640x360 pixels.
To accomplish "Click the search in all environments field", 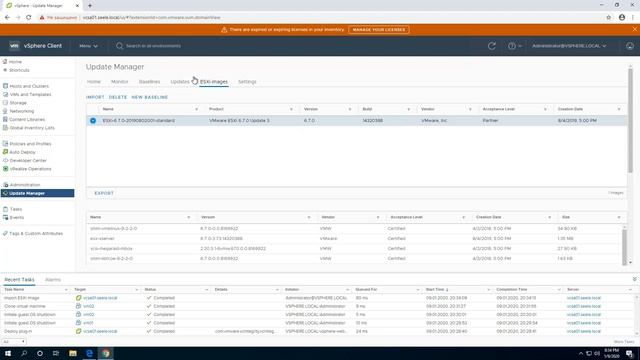I will coord(153,46).
